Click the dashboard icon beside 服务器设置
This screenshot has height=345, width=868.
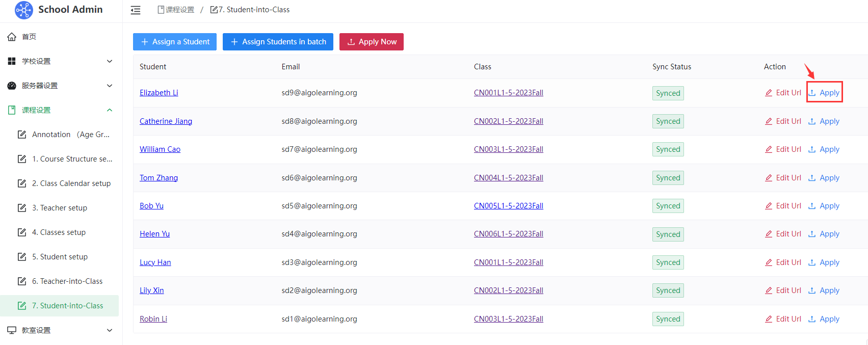[x=12, y=86]
